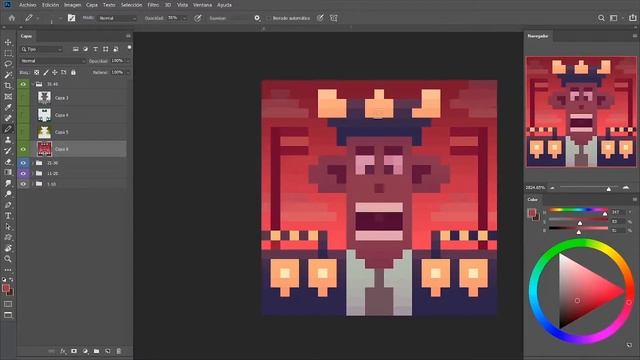640x360 pixels.
Task: Select the Gradient tool
Action: (x=8, y=172)
